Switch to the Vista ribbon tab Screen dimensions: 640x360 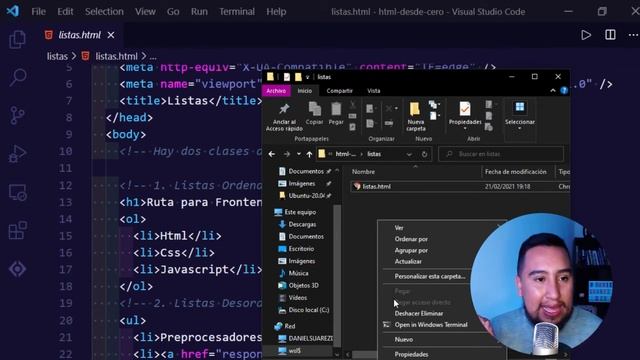(373, 91)
